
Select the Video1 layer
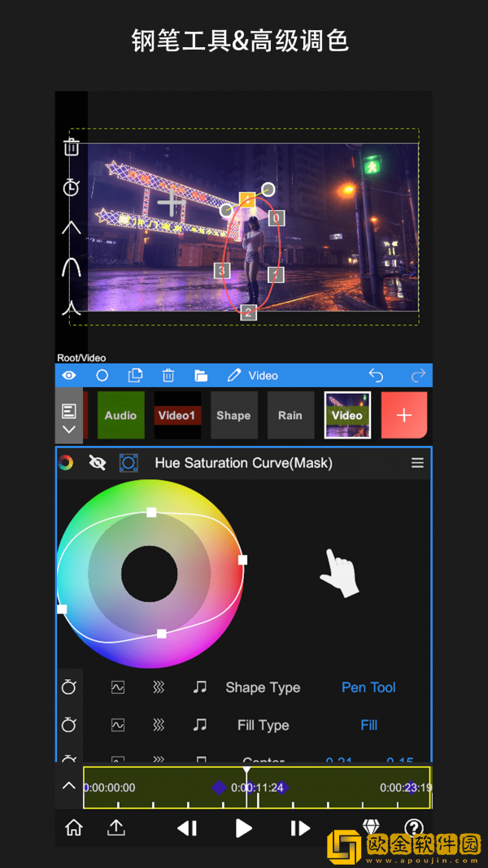(x=177, y=415)
